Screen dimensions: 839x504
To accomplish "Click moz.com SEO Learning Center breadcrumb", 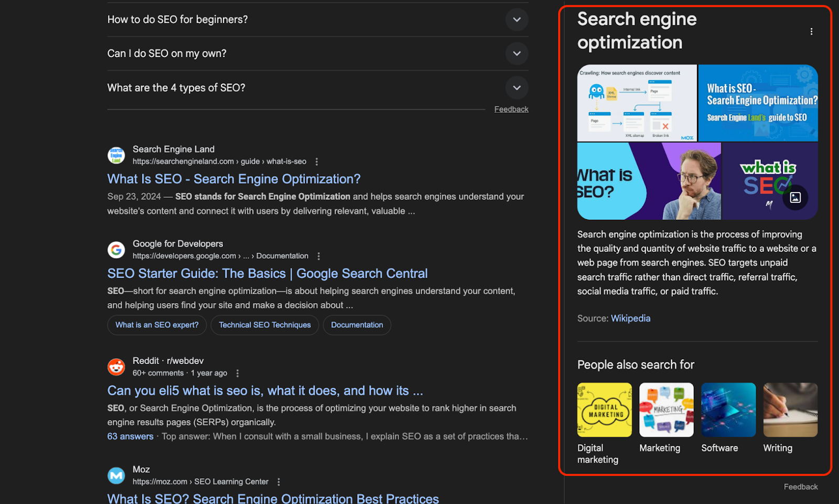I will pyautogui.click(x=200, y=481).
